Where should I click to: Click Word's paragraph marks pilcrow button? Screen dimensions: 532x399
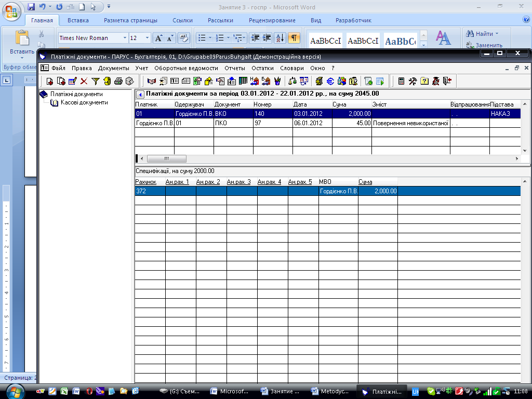tap(294, 37)
